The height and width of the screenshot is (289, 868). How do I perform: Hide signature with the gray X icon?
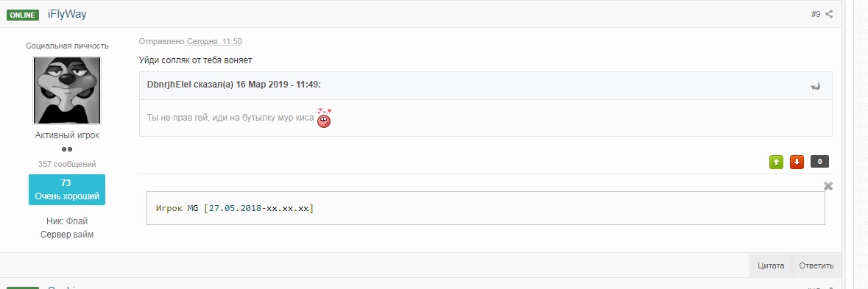828,186
